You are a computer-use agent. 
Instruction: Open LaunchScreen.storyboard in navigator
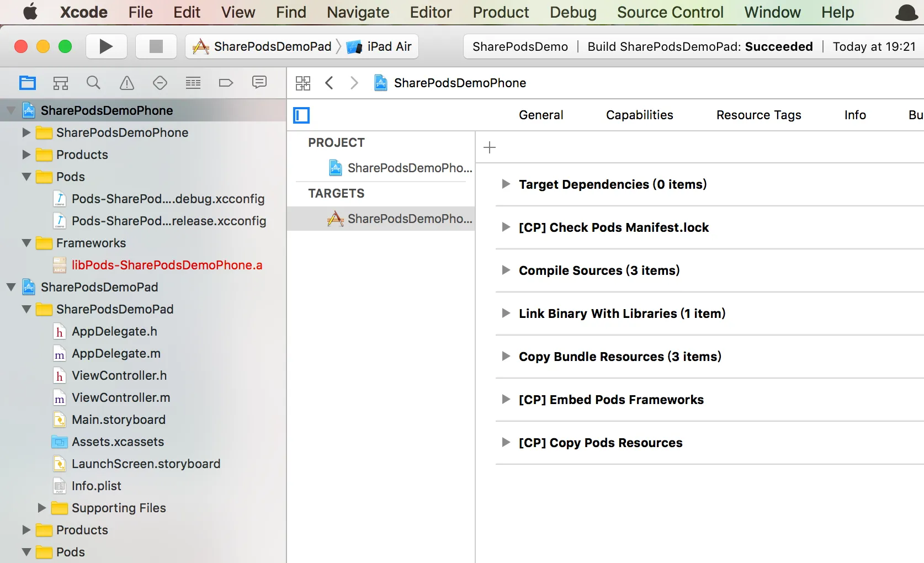(146, 464)
